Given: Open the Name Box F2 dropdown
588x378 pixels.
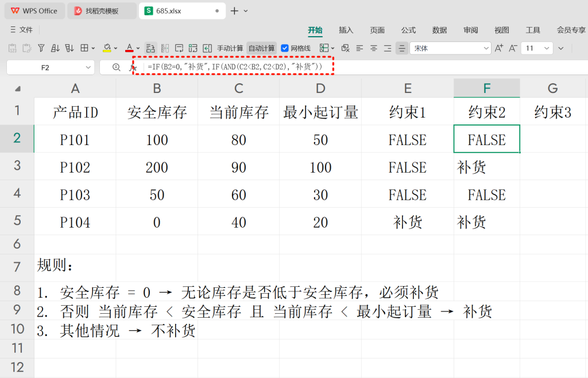Looking at the screenshot, I should pos(88,68).
